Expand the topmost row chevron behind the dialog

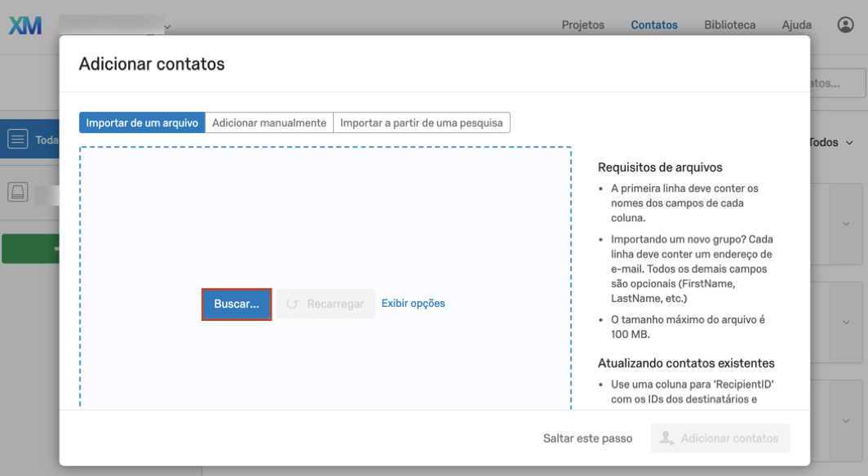click(845, 224)
